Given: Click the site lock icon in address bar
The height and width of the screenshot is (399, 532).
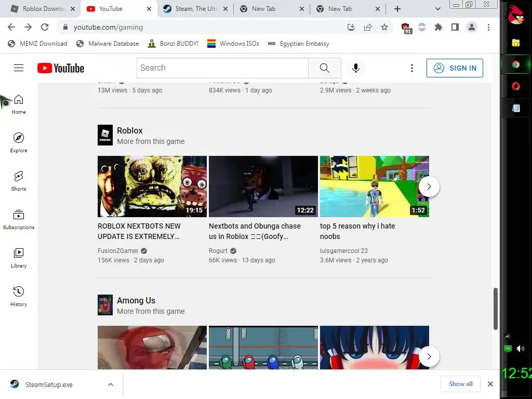Looking at the screenshot, I should pyautogui.click(x=65, y=27).
